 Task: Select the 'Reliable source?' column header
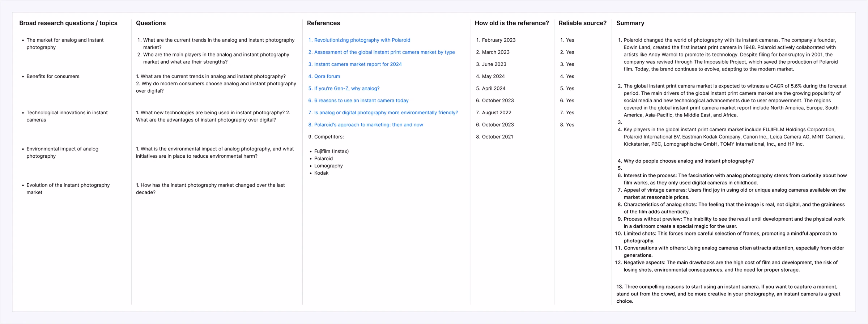[583, 23]
